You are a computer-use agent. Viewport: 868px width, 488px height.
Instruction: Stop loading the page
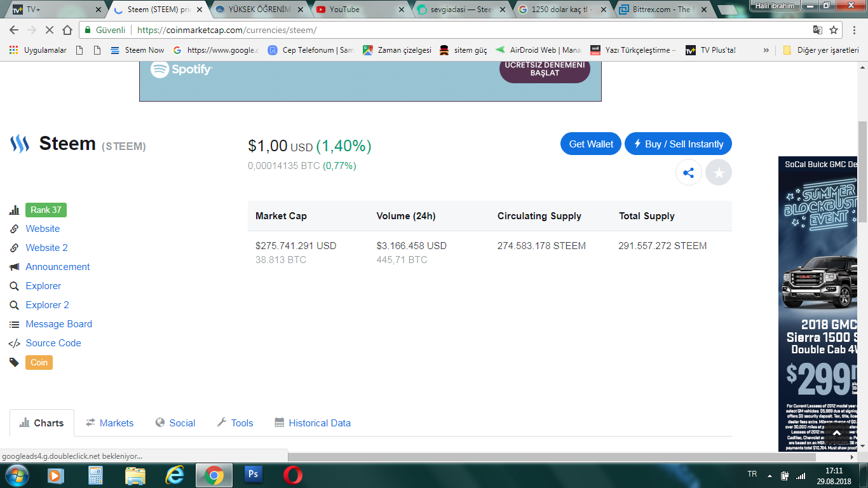[x=50, y=30]
